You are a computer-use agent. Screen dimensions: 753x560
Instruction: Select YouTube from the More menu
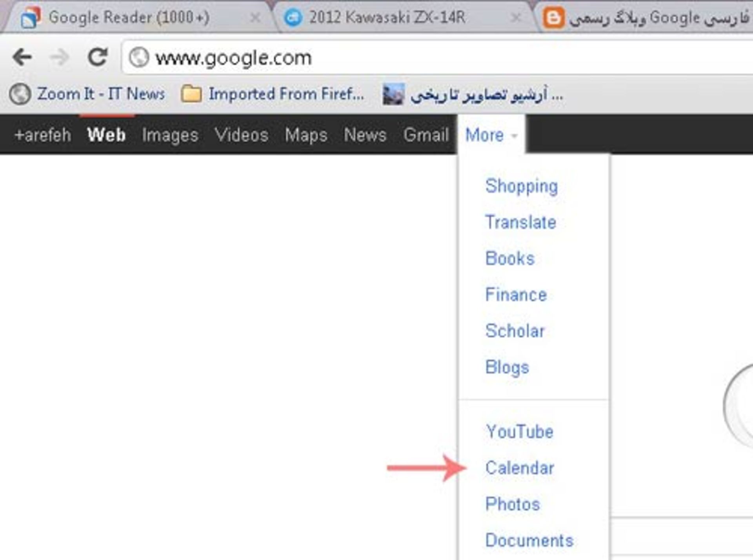(519, 432)
